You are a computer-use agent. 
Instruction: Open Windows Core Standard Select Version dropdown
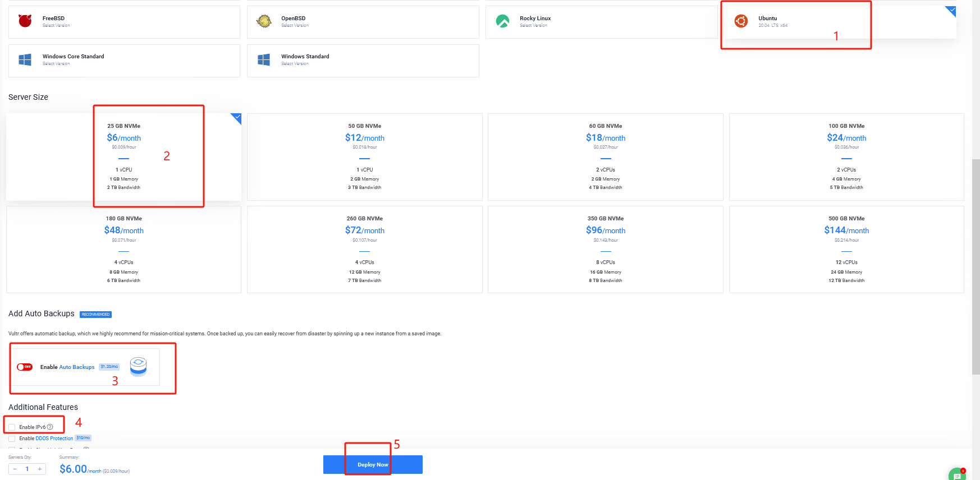(x=56, y=64)
